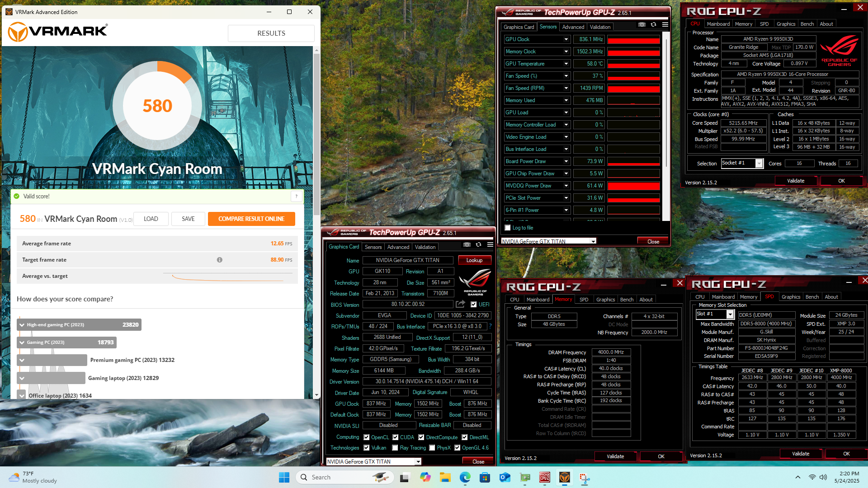Viewport: 868px width, 488px height.
Task: Click the LOAD button in VRMark
Action: pos(151,219)
